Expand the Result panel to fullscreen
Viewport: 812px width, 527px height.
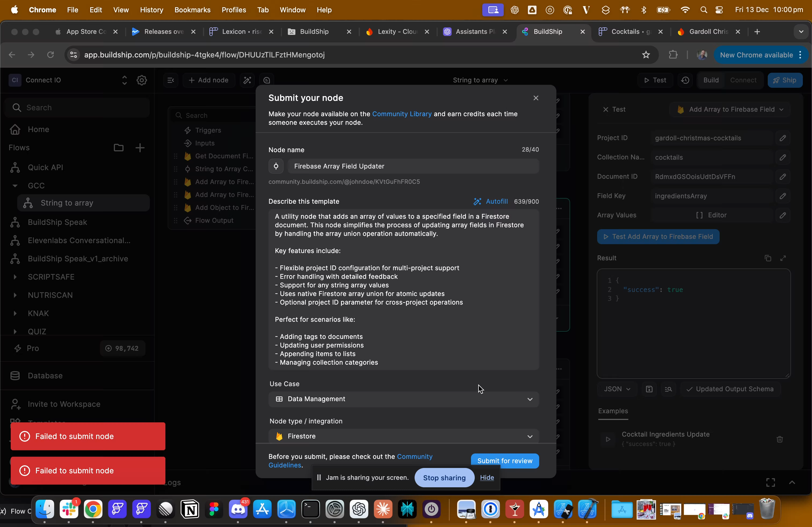coord(783,258)
